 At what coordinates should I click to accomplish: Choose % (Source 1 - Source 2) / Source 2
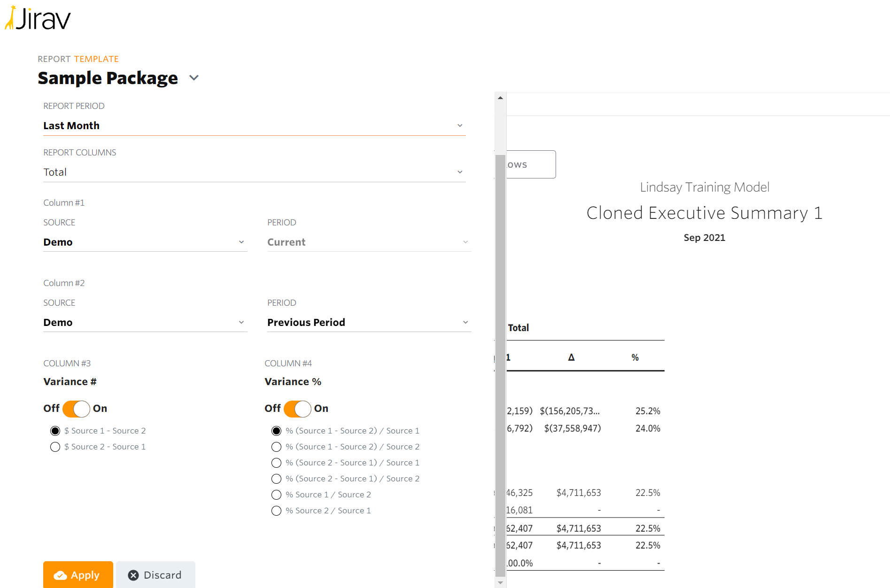[277, 447]
